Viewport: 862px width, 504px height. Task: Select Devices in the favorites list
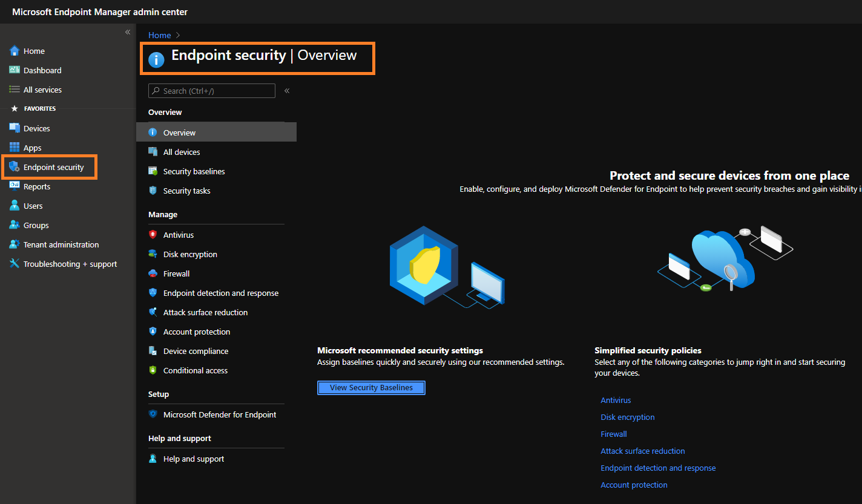pos(36,128)
